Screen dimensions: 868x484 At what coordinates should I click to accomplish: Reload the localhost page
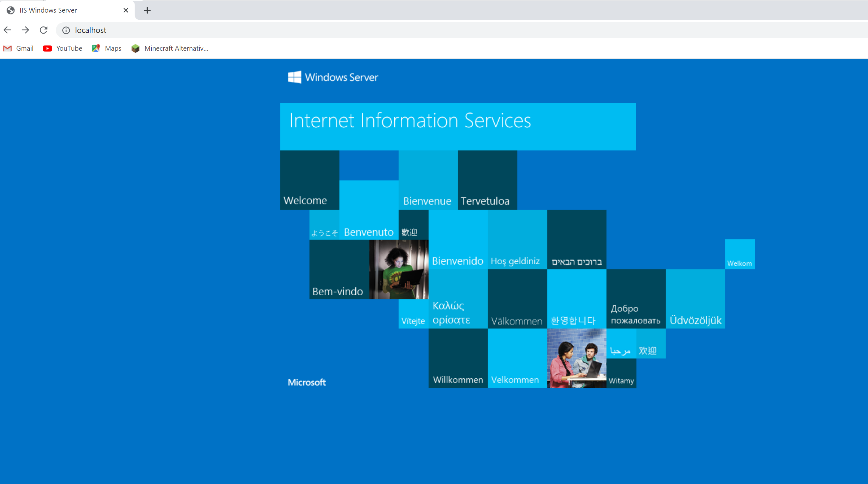(44, 30)
